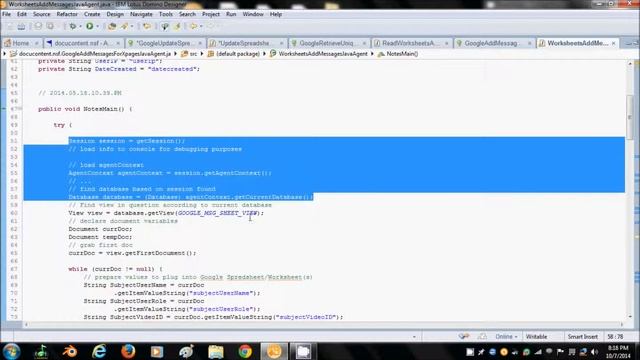Viewport: 640px width, 360px height.
Task: Open the Help menu
Action: pos(276,14)
